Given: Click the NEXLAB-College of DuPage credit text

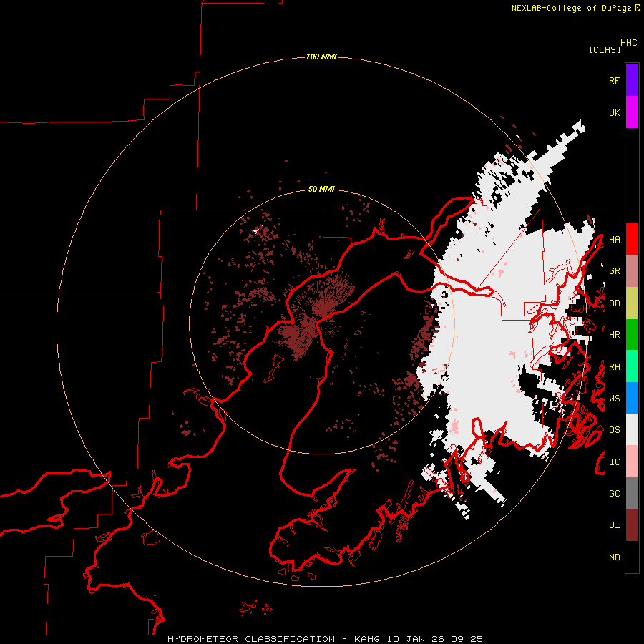Looking at the screenshot, I should [x=571, y=8].
